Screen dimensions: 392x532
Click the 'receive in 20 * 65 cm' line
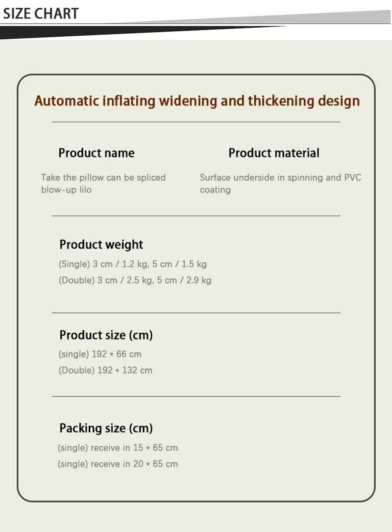point(118,464)
